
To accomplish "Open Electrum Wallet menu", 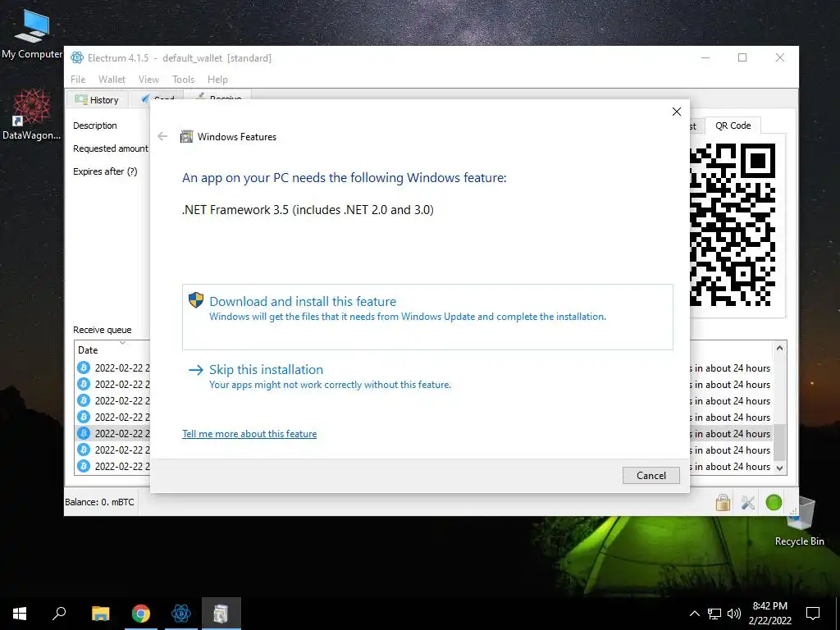I will (112, 80).
